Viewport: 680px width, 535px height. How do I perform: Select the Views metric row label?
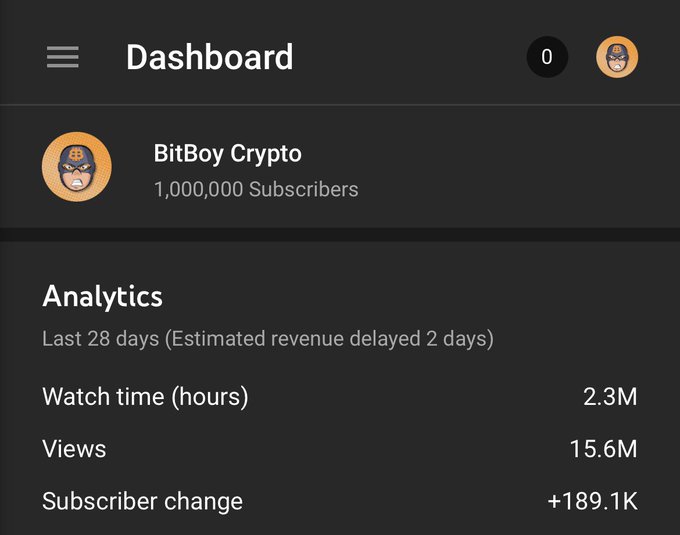(74, 449)
